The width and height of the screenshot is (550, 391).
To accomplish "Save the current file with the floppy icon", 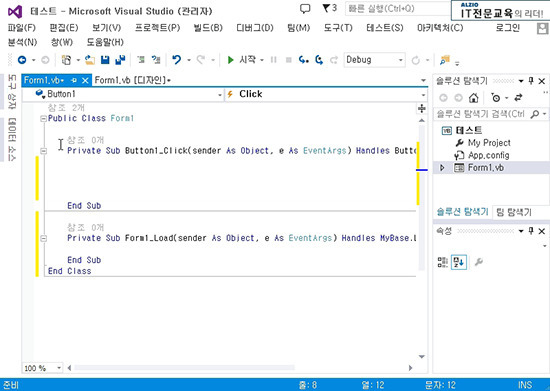I will (105, 60).
